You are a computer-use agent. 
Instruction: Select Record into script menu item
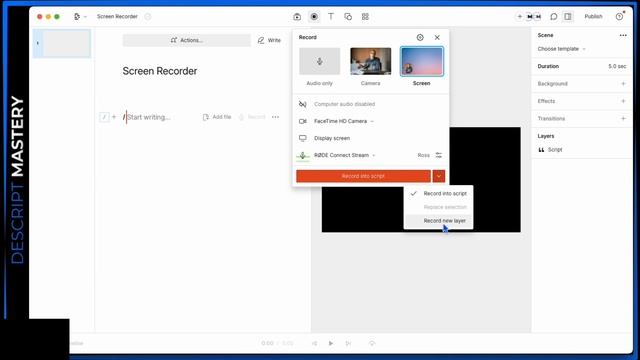pyautogui.click(x=439, y=193)
